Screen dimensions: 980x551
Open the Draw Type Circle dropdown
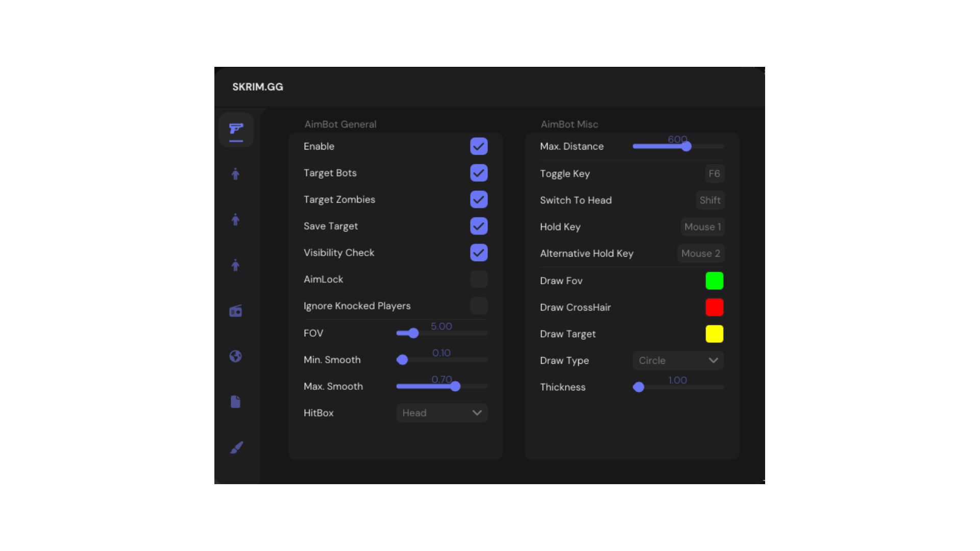tap(678, 360)
